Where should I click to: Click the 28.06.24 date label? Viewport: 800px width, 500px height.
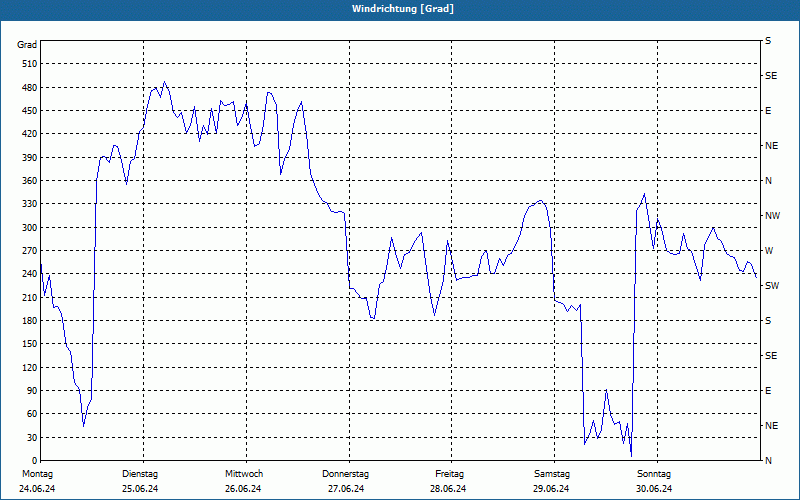448,489
